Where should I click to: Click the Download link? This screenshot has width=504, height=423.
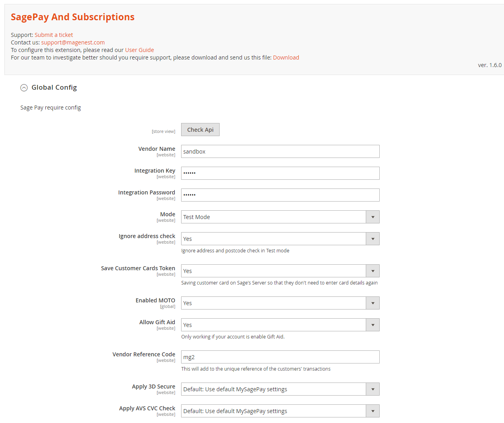click(x=286, y=58)
